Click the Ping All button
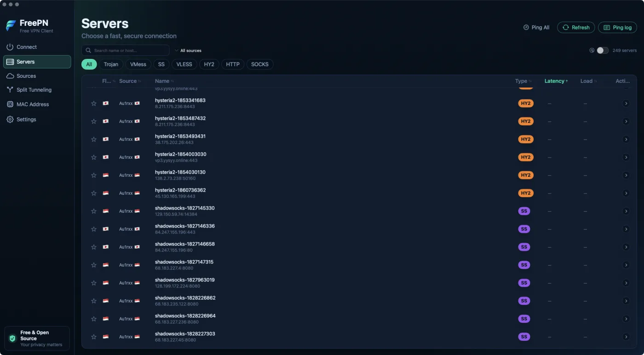This screenshot has height=355, width=644. pos(536,28)
